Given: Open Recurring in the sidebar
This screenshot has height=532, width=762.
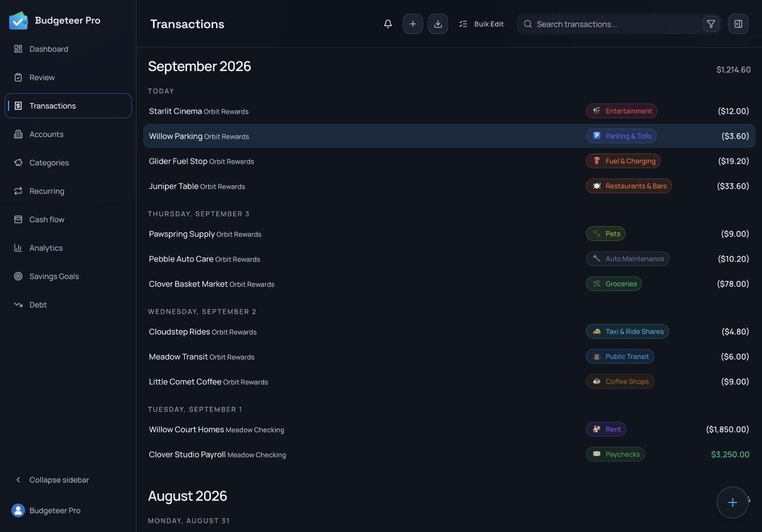Looking at the screenshot, I should [x=68, y=191].
